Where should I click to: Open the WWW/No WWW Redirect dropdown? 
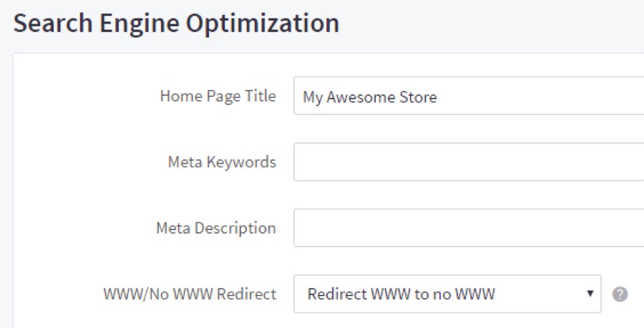click(x=447, y=294)
